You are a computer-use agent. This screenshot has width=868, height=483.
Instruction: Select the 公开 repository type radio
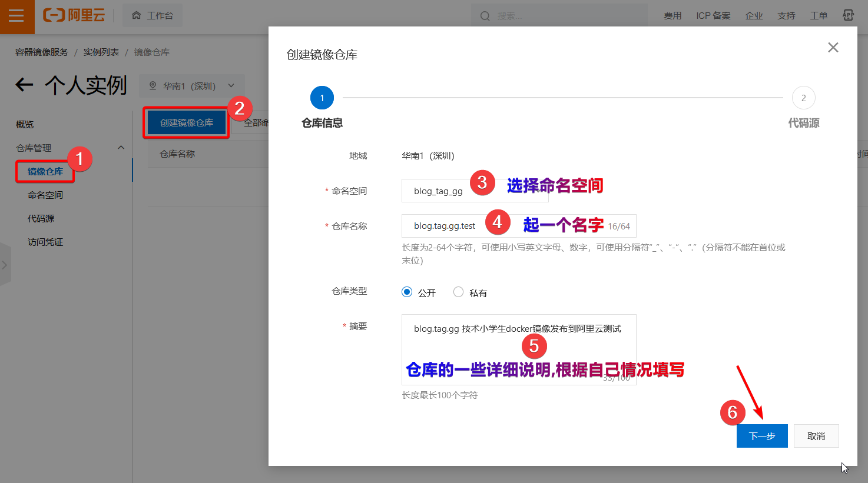coord(407,292)
